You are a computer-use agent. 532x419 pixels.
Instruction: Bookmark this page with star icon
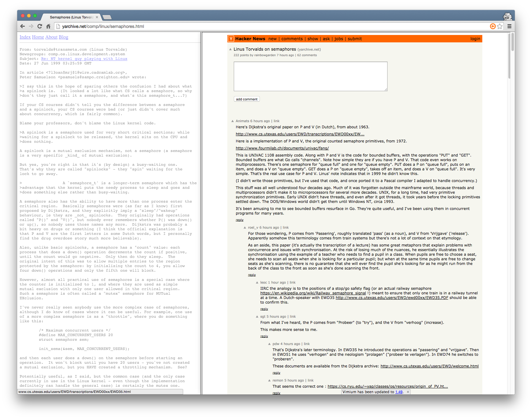pyautogui.click(x=500, y=26)
